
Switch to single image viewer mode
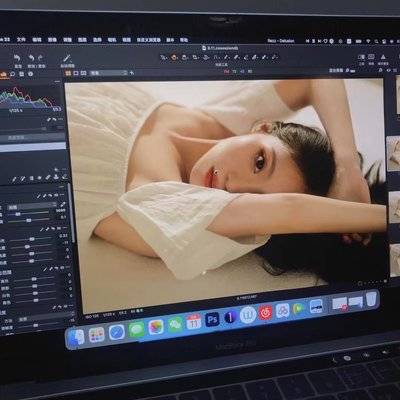click(76, 73)
